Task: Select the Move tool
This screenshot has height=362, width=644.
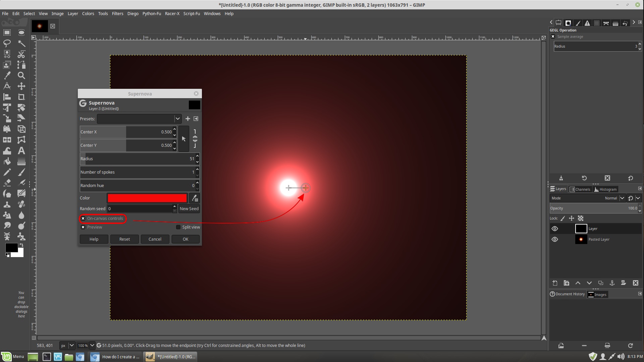Action: (21, 86)
